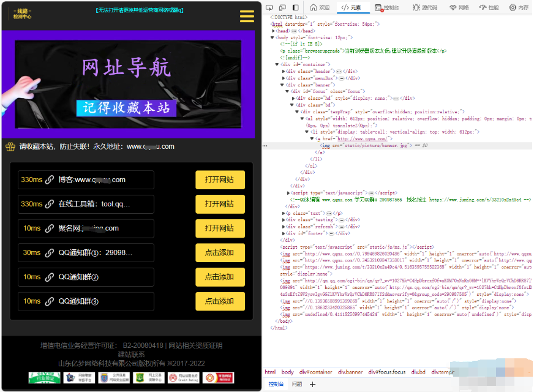
Task: Click the http://www.qqmu.com href link in DOM
Action: click(362, 139)
